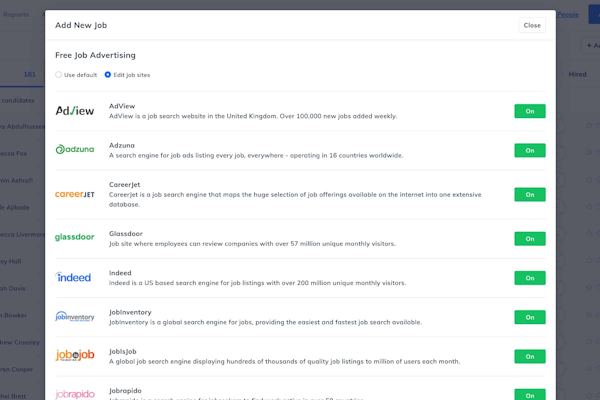Screen dimensions: 600x400
Task: Turn off the AdView job site toggle
Action: tap(529, 111)
